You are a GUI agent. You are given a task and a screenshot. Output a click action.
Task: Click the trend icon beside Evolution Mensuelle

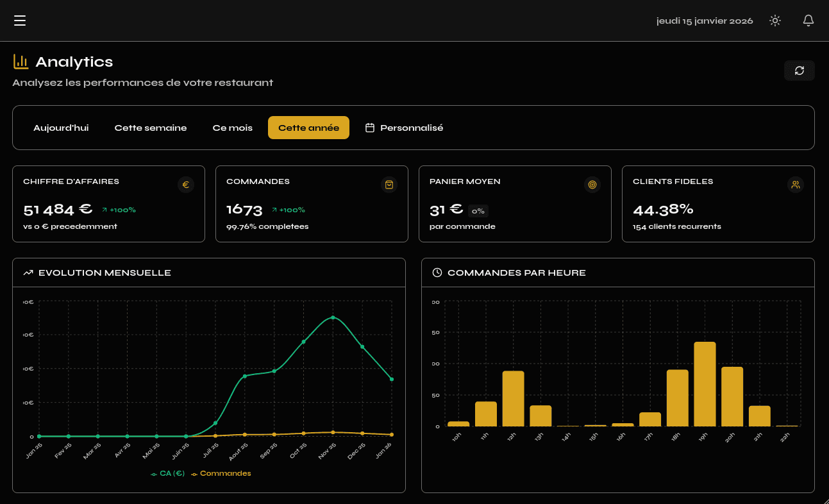pos(28,272)
